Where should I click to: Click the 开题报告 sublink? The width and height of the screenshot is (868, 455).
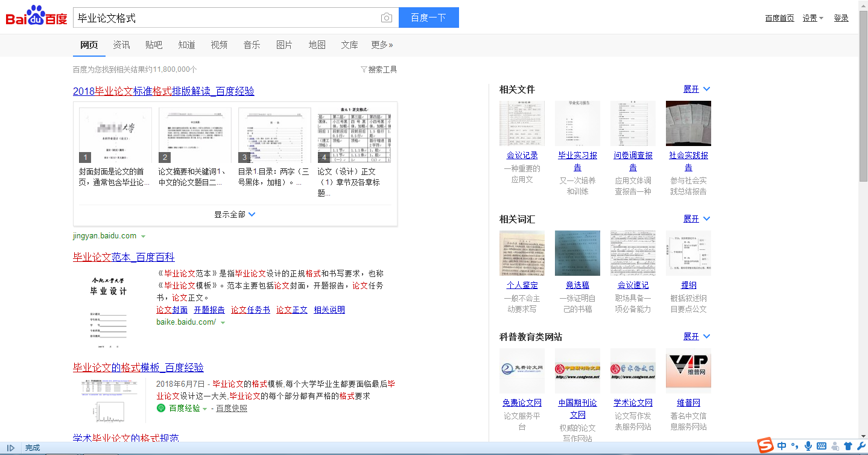coord(209,310)
